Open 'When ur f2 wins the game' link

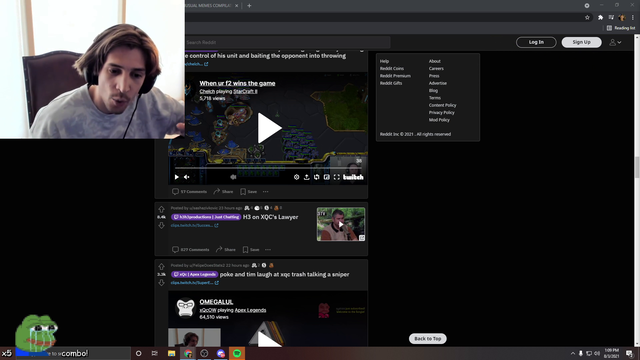tap(237, 83)
